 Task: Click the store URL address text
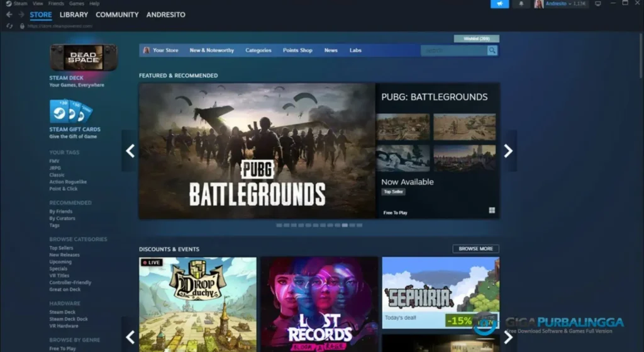[60, 26]
